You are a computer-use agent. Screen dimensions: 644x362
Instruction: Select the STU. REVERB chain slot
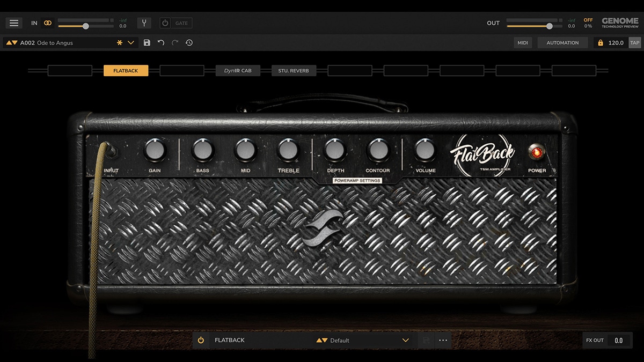point(294,70)
